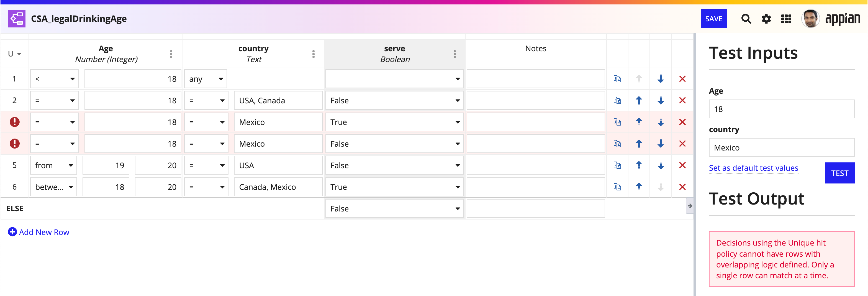The image size is (868, 296).
Task: Open row 1 Age operator dropdown
Action: (54, 79)
